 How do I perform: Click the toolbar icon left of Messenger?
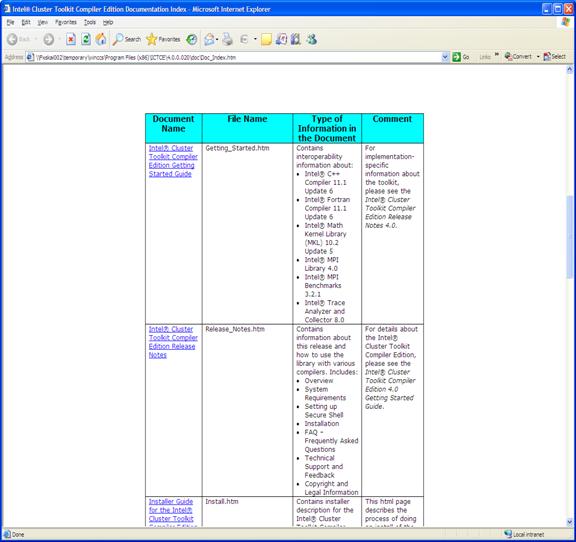click(x=296, y=39)
